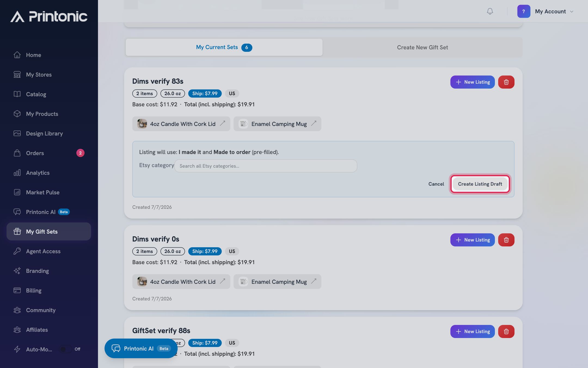This screenshot has height=368, width=588.
Task: Click arrow icon beside Enamel Camping Mug in Dims verify 83s
Action: (314, 123)
